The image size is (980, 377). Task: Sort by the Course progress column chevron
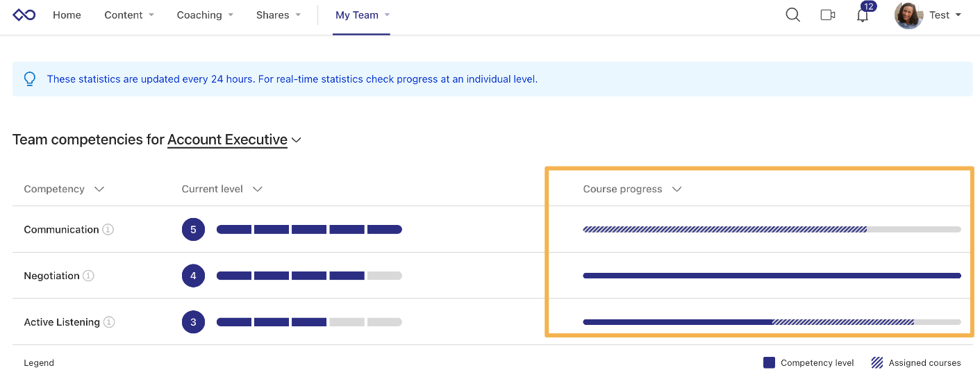pyautogui.click(x=677, y=189)
